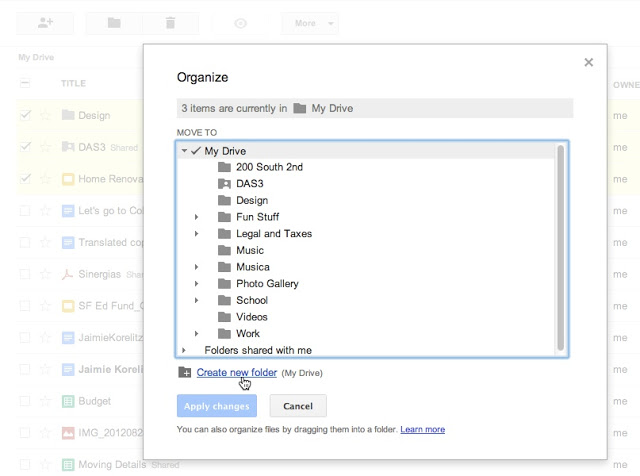Click the new folder plus icon
The width and height of the screenshot is (640, 476).
[184, 373]
